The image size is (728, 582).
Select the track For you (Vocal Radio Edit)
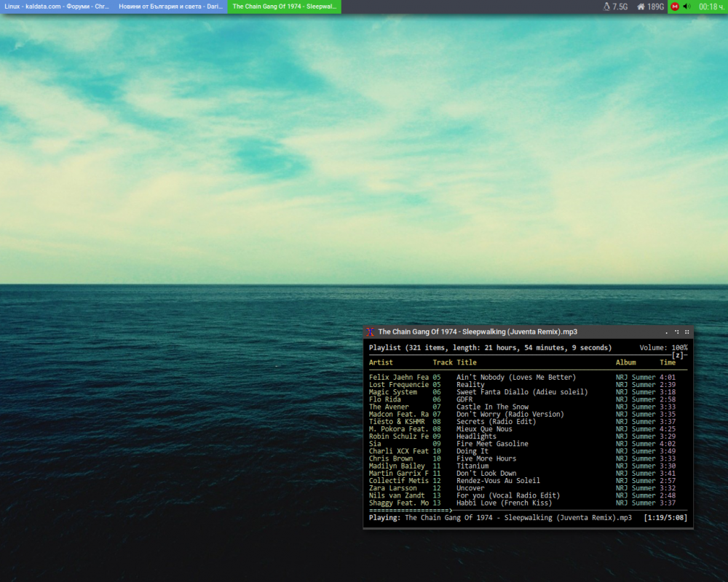pos(508,496)
